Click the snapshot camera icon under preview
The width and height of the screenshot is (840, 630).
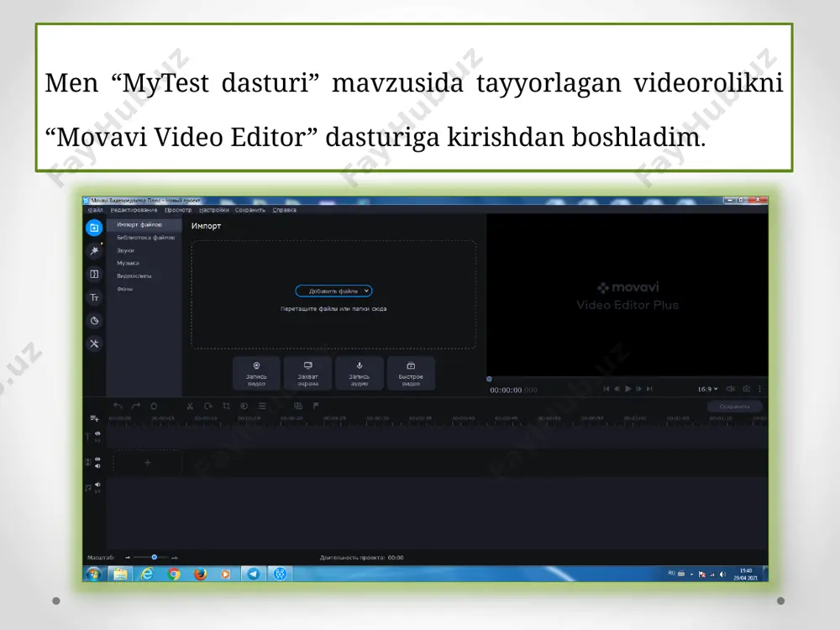pos(746,389)
